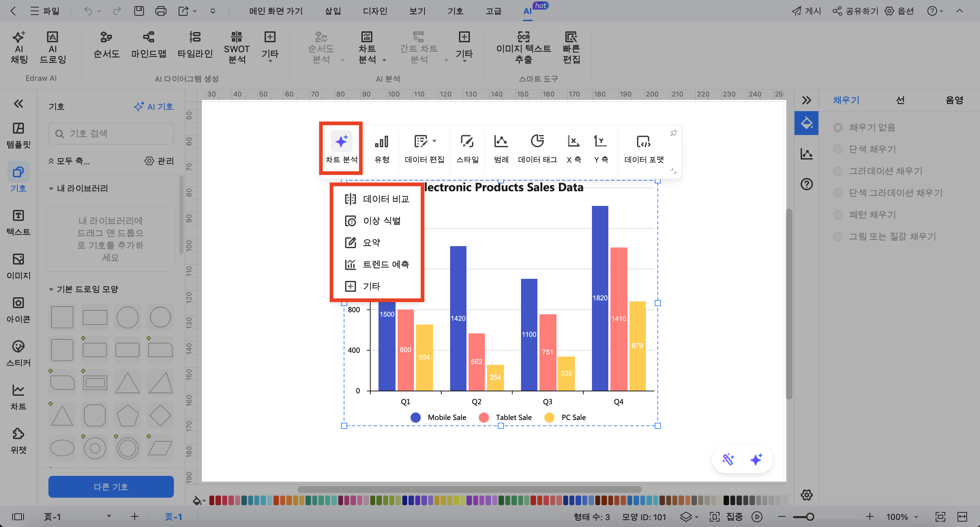Image resolution: width=980 pixels, height=527 pixels.
Task: Collapse the 내 라이브러리 section
Action: pyautogui.click(x=51, y=189)
